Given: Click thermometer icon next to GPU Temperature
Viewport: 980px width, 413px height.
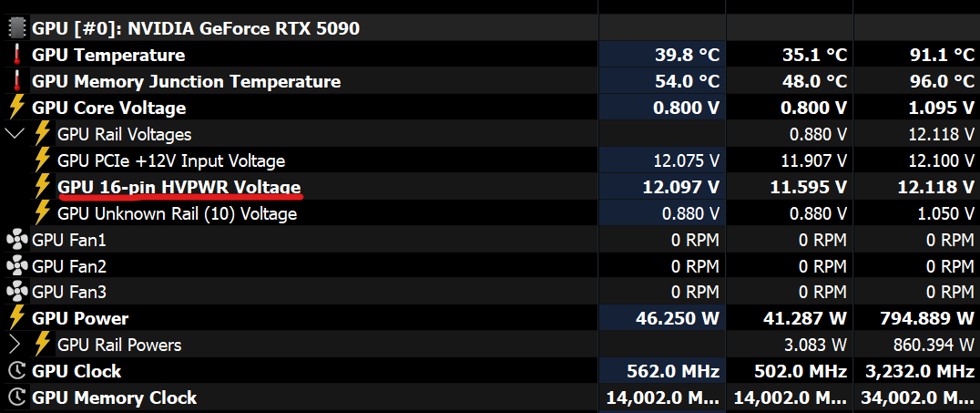Looking at the screenshot, I should pos(16,55).
